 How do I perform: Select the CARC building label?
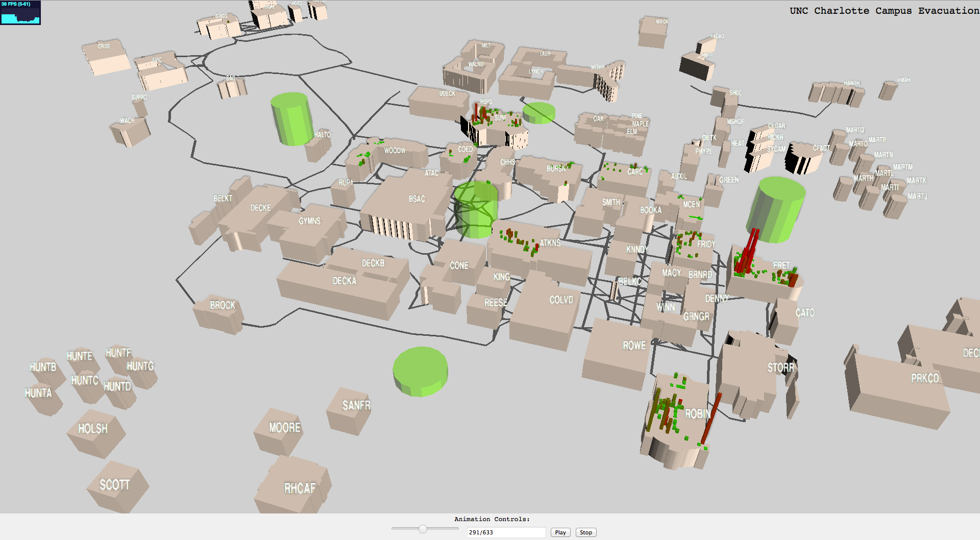(x=635, y=172)
